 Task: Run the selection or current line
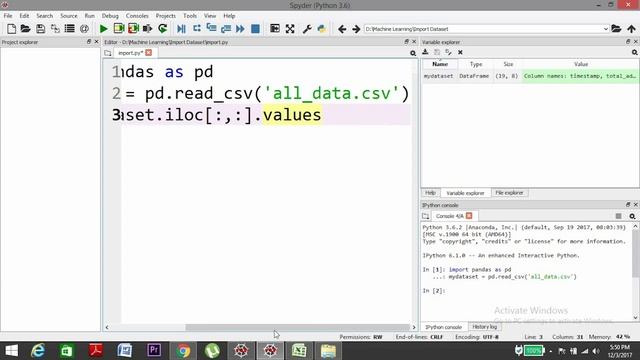coord(147,29)
